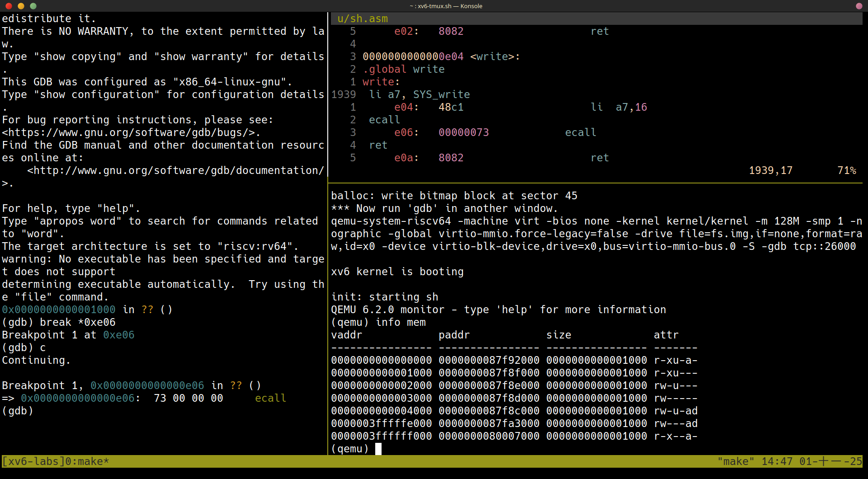Focus the (qemu) monitor prompt cursor
Viewport: 868px width, 479px height.
tap(378, 449)
